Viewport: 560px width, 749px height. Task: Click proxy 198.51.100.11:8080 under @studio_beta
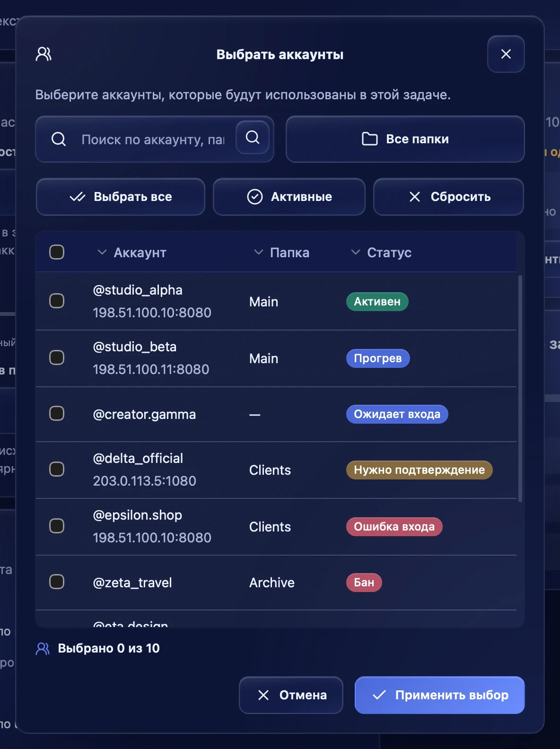click(151, 369)
